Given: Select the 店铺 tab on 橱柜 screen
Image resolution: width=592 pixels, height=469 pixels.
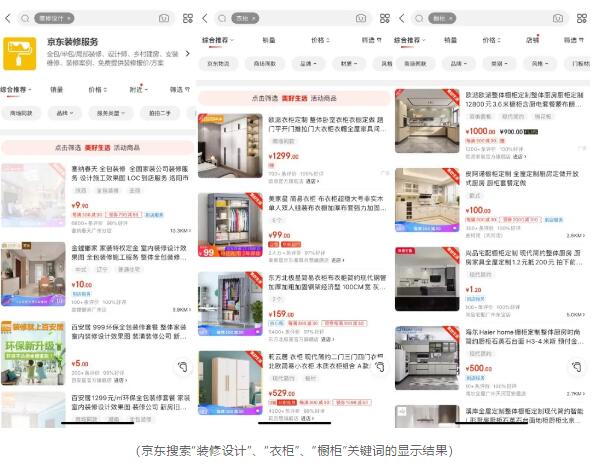Looking at the screenshot, I should coord(532,40).
